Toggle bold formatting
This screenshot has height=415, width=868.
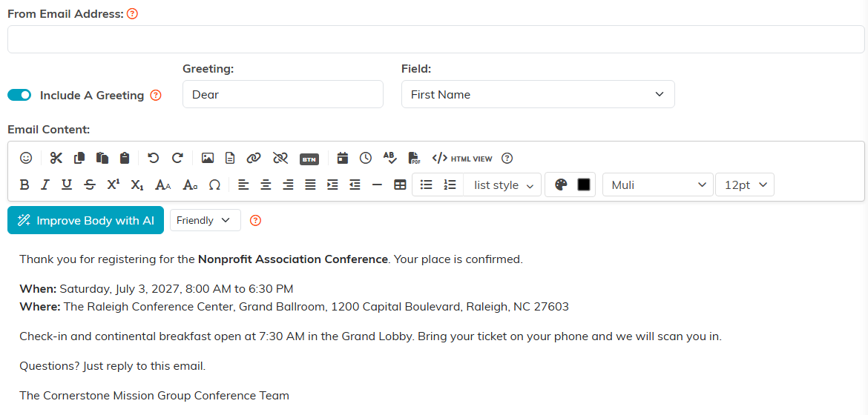tap(24, 185)
